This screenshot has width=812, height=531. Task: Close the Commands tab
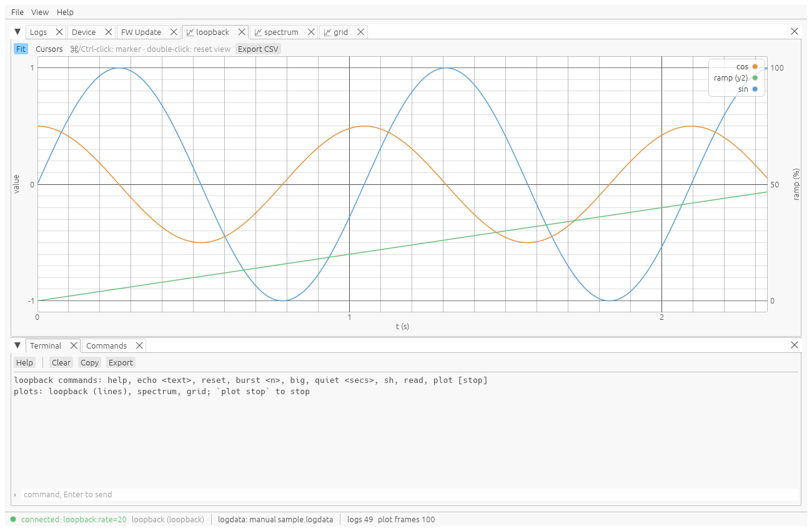(x=139, y=345)
